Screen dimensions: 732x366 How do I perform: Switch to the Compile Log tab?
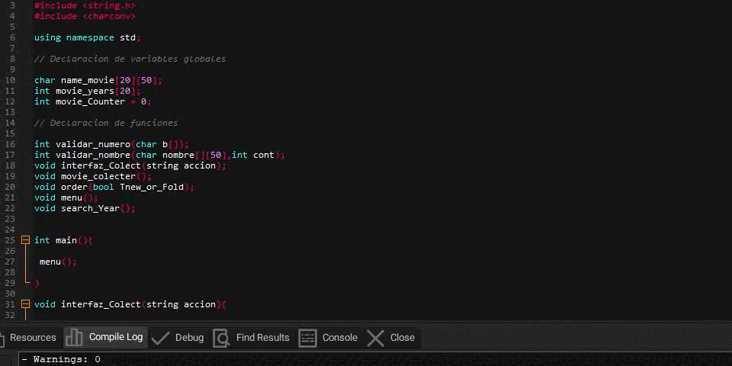point(106,337)
